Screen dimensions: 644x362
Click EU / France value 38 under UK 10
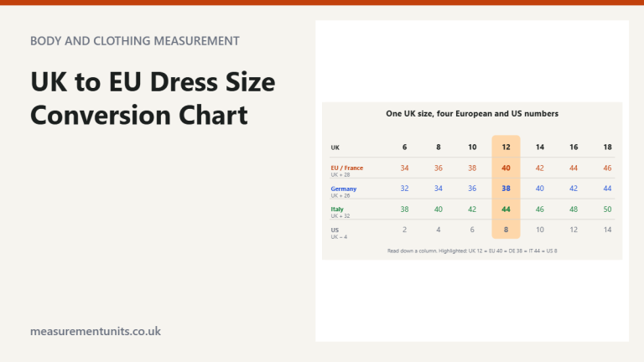472,168
